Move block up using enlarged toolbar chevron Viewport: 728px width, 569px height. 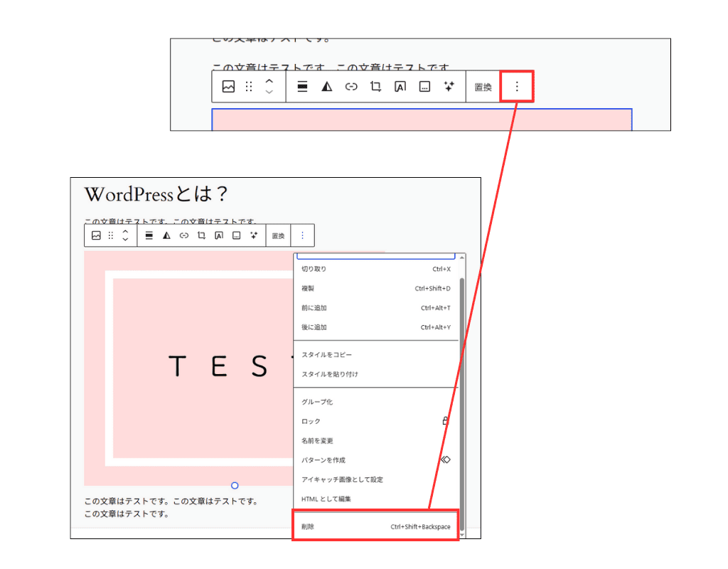tap(269, 81)
